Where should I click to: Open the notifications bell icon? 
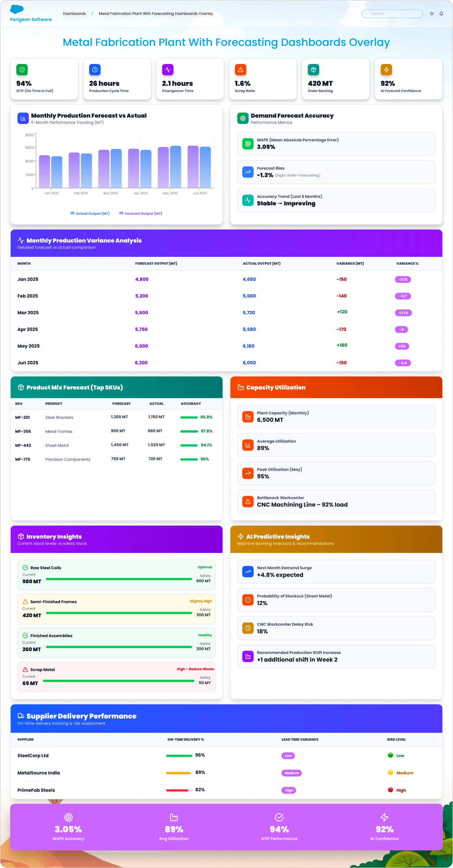click(x=441, y=14)
